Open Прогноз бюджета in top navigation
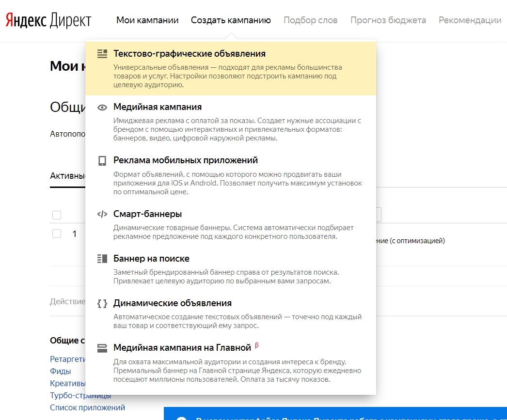 click(388, 20)
